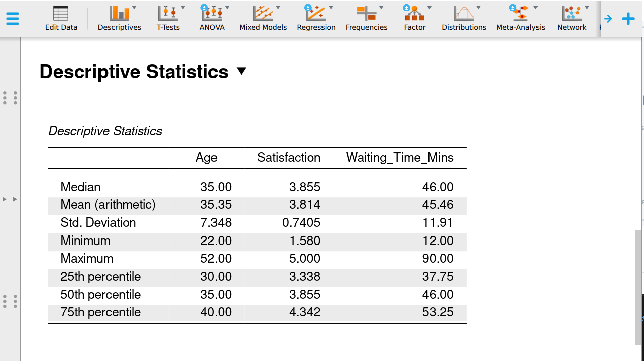The width and height of the screenshot is (644, 361).
Task: Open the T-Tests module
Action: tap(168, 19)
